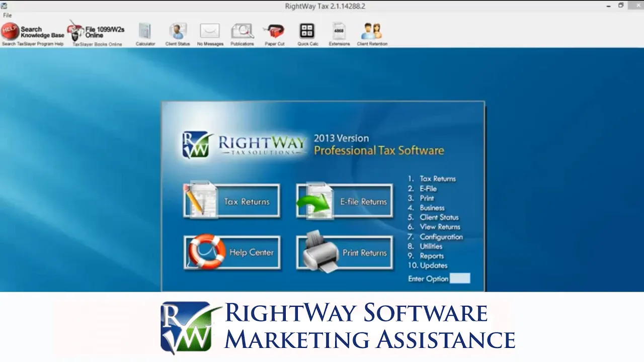Open the Help Center button

coord(232,252)
